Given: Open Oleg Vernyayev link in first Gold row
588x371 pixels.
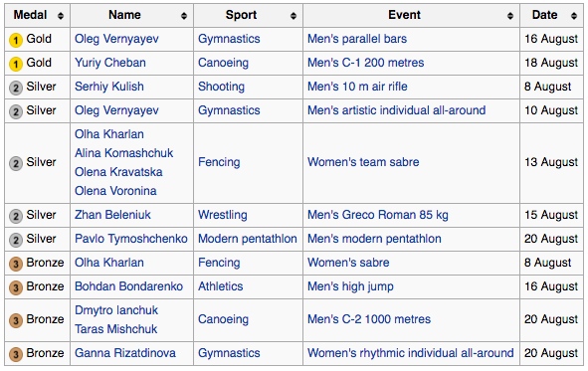Looking at the screenshot, I should [x=116, y=39].
